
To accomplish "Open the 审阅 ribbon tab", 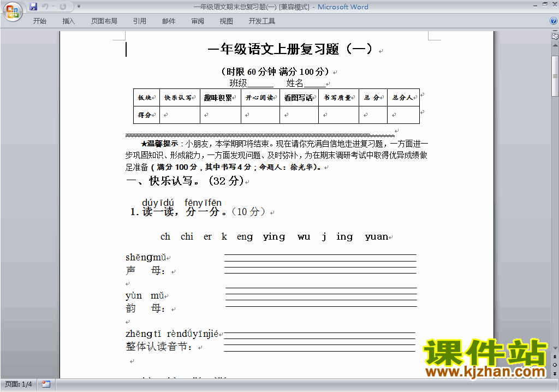I will point(198,21).
